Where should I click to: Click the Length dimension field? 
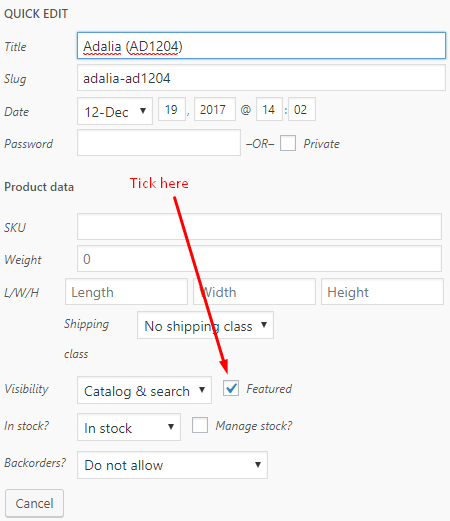tap(126, 292)
